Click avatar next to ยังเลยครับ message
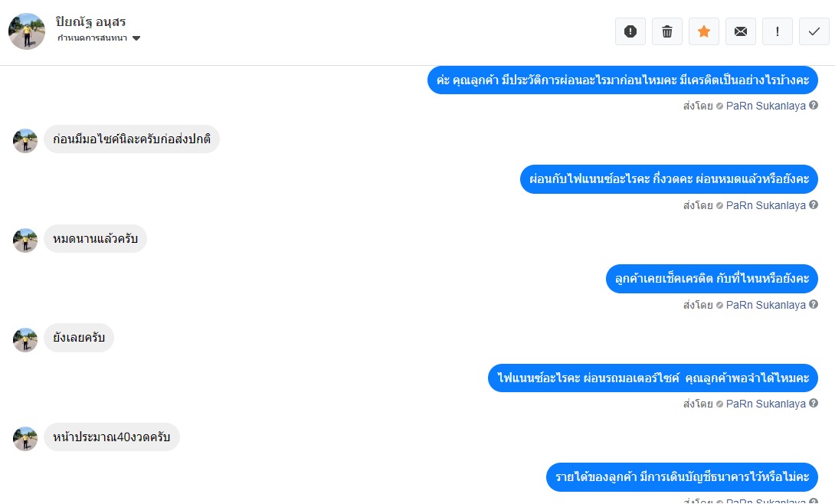The width and height of the screenshot is (835, 504). 25,340
